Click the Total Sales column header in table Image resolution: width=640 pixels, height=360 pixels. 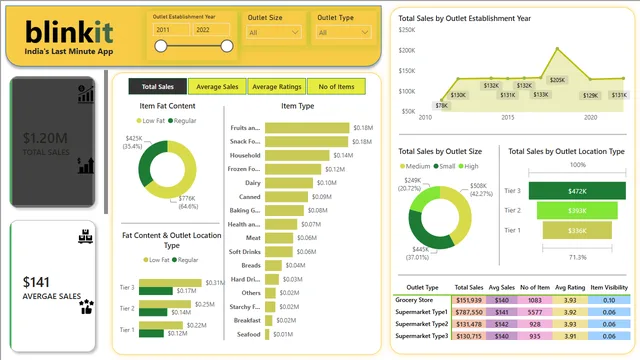click(x=469, y=287)
